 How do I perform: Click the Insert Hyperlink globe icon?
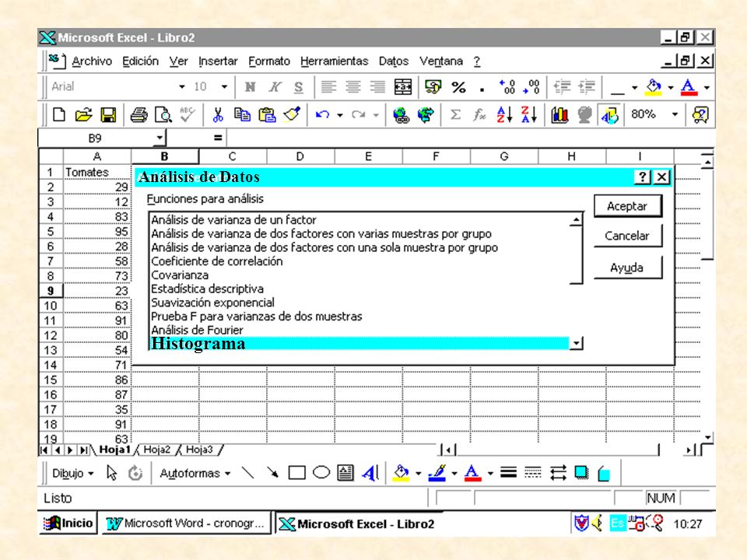402,115
